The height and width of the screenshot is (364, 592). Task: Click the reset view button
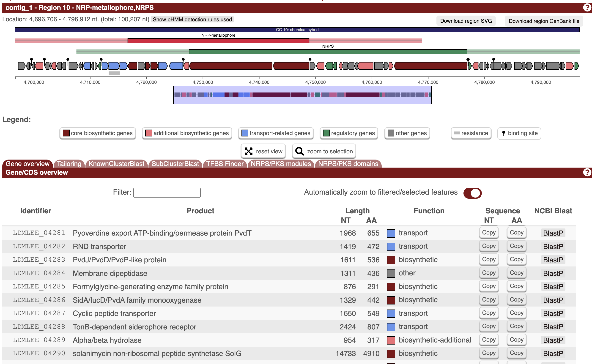tap(263, 151)
